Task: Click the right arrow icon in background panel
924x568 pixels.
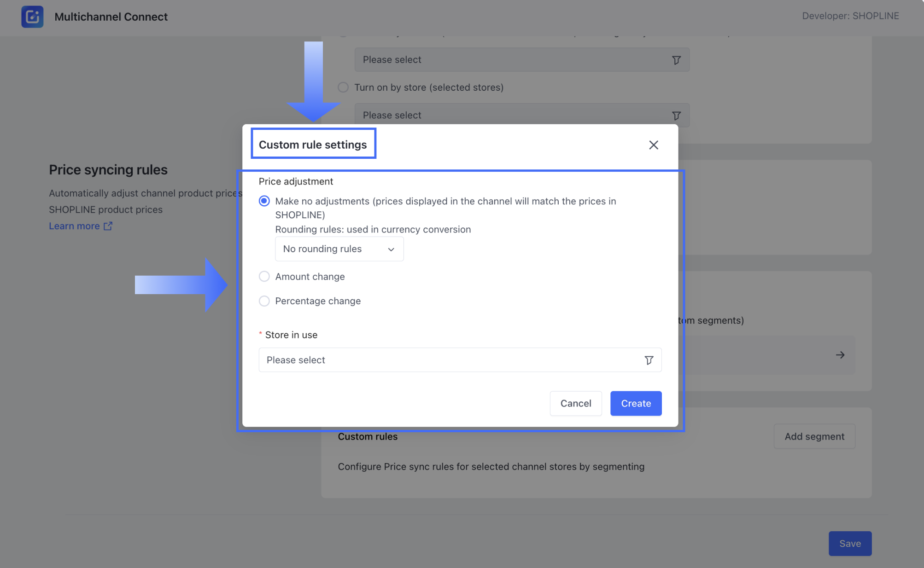Action: [840, 355]
